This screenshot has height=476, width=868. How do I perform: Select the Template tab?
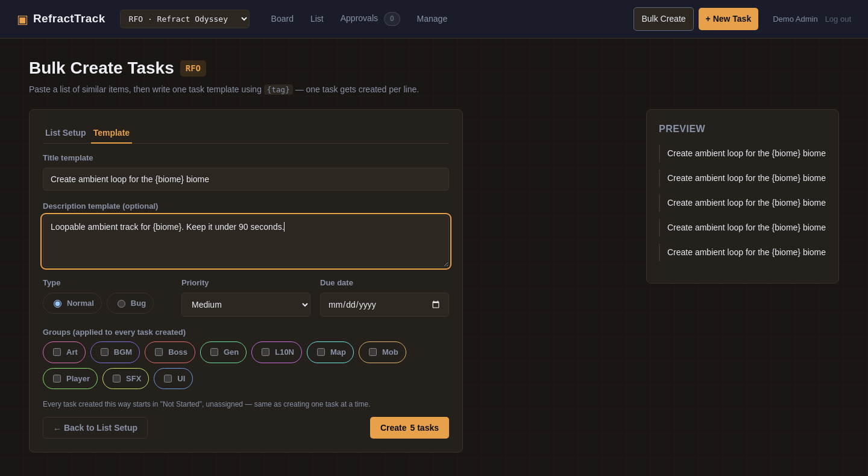coord(112,133)
